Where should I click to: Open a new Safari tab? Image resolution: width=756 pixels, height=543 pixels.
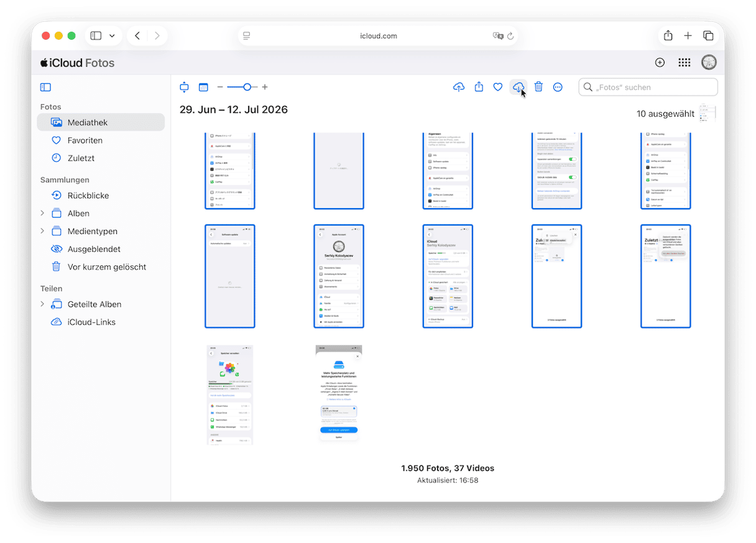click(x=688, y=36)
